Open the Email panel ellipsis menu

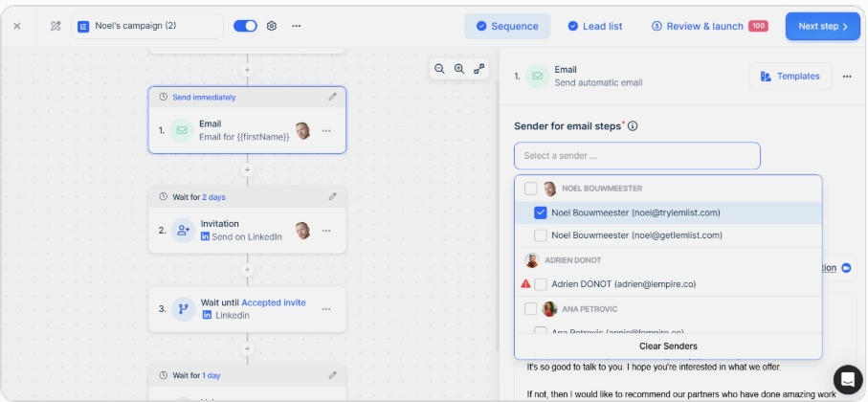(x=847, y=77)
